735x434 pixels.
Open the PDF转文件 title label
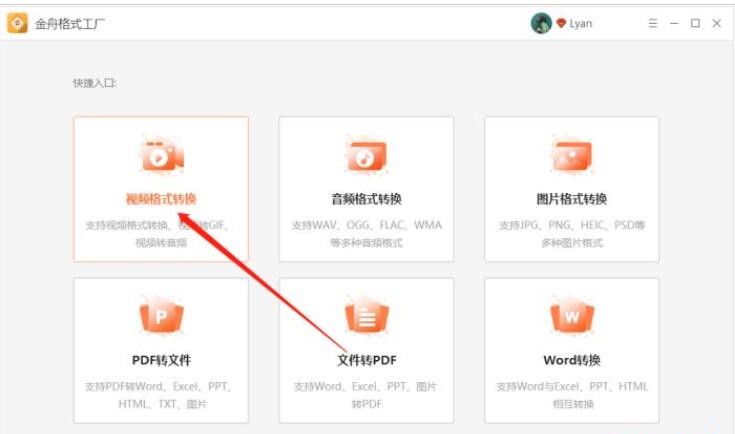click(x=161, y=360)
